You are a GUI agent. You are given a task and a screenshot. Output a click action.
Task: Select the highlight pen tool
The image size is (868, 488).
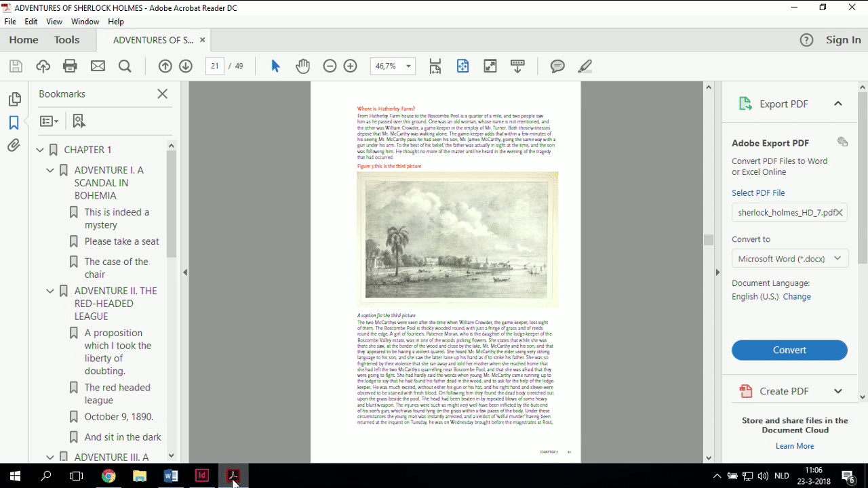point(585,66)
